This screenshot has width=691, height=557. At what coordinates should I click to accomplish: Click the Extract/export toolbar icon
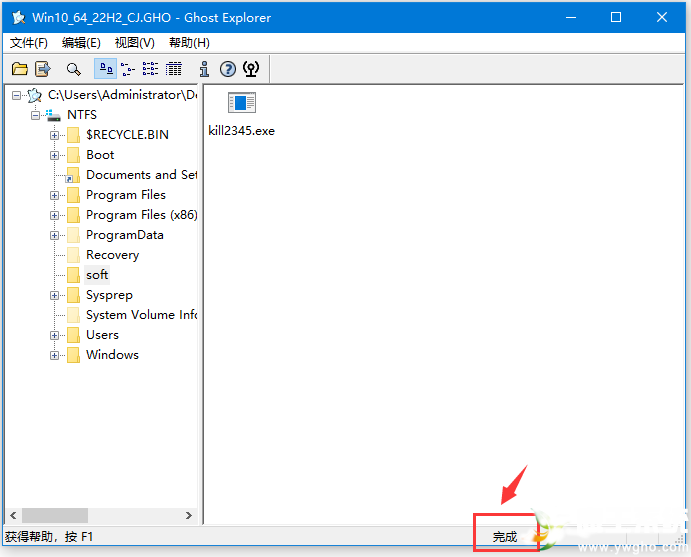[x=43, y=69]
